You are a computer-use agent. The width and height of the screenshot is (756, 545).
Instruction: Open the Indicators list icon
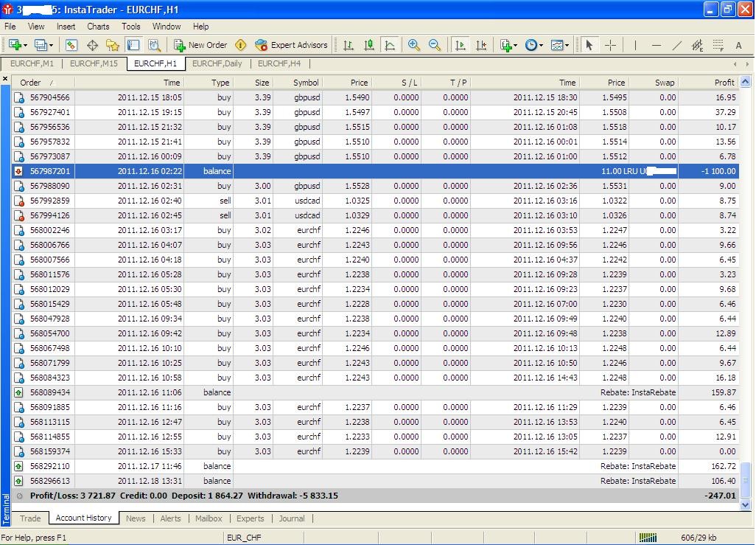[x=505, y=45]
